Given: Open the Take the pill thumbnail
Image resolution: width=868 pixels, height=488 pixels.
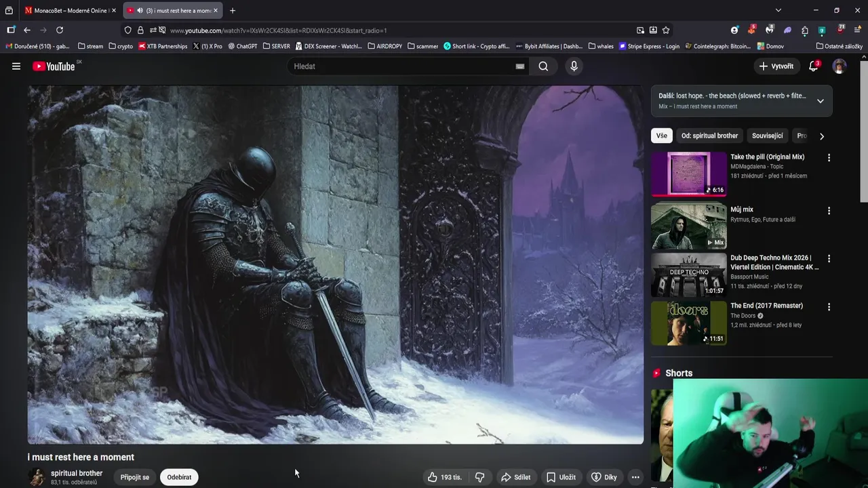Looking at the screenshot, I should (x=689, y=174).
